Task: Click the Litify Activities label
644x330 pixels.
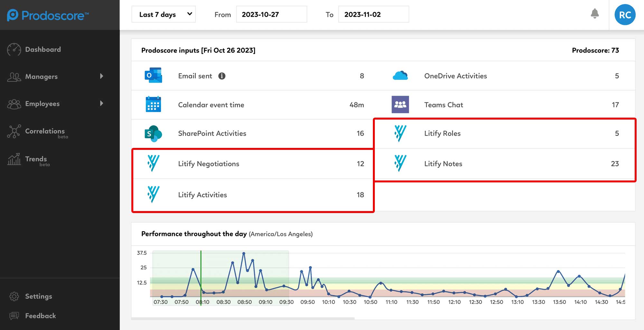Action: pos(203,195)
